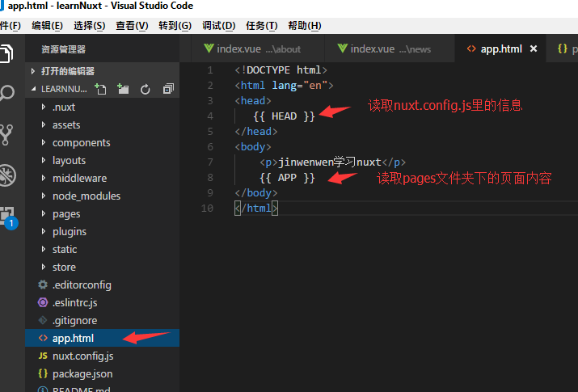Select the app.html editor tab
The image size is (578, 392).
(500, 48)
